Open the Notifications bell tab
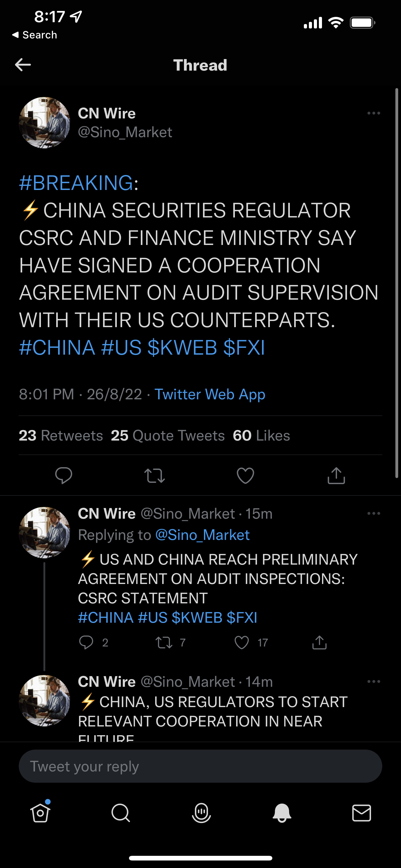The width and height of the screenshot is (401, 868). click(x=282, y=813)
